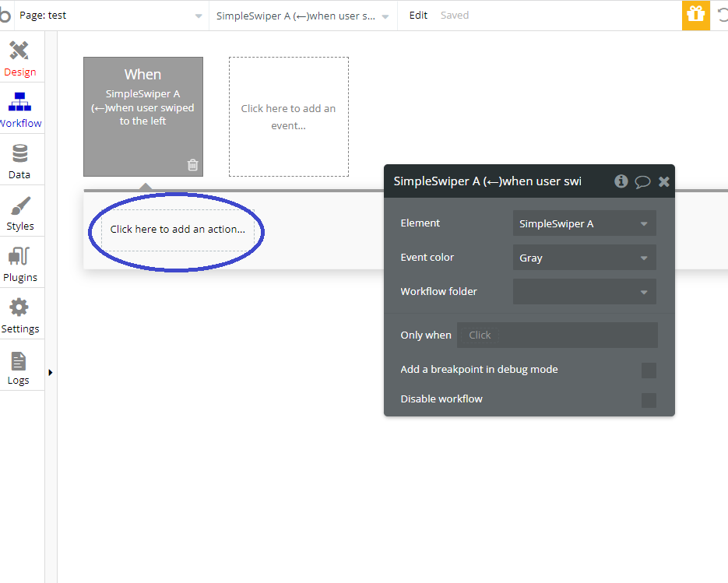
Task: Enable Add a breakpoint in debug mode
Action: pyautogui.click(x=649, y=371)
